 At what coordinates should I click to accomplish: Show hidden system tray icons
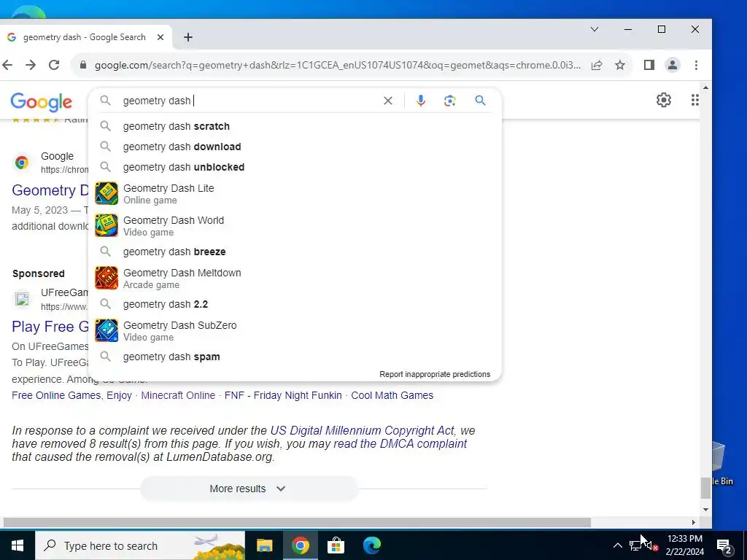(617, 545)
